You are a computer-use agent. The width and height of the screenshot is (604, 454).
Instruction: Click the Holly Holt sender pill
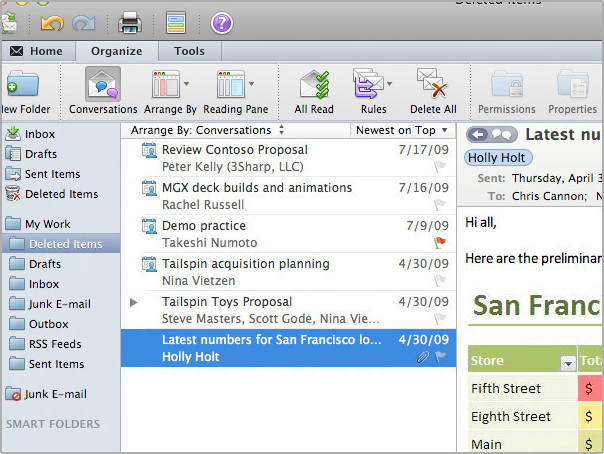(x=498, y=157)
